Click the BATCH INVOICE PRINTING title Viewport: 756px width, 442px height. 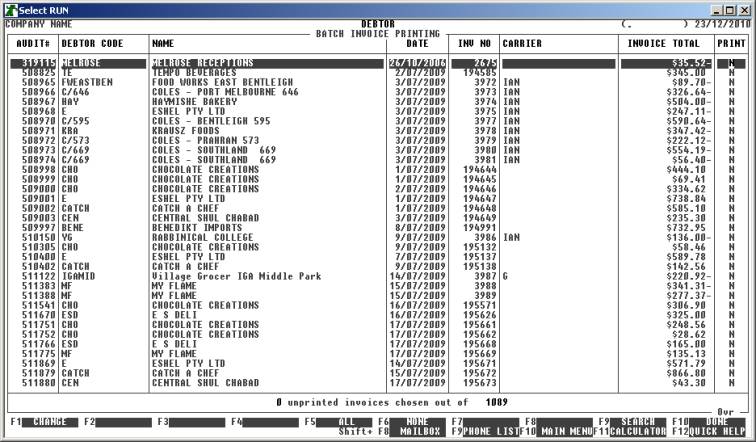[x=378, y=34]
